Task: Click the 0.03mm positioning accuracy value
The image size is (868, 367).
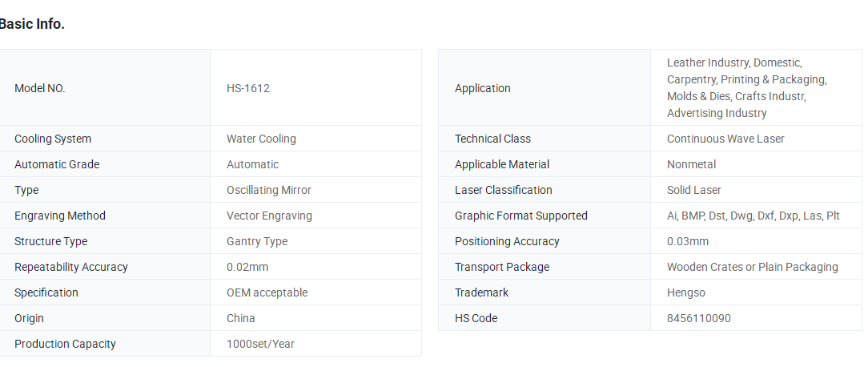Action: click(688, 241)
